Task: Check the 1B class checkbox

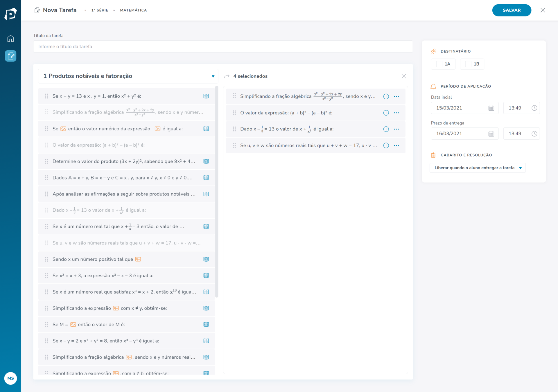Action: click(468, 64)
